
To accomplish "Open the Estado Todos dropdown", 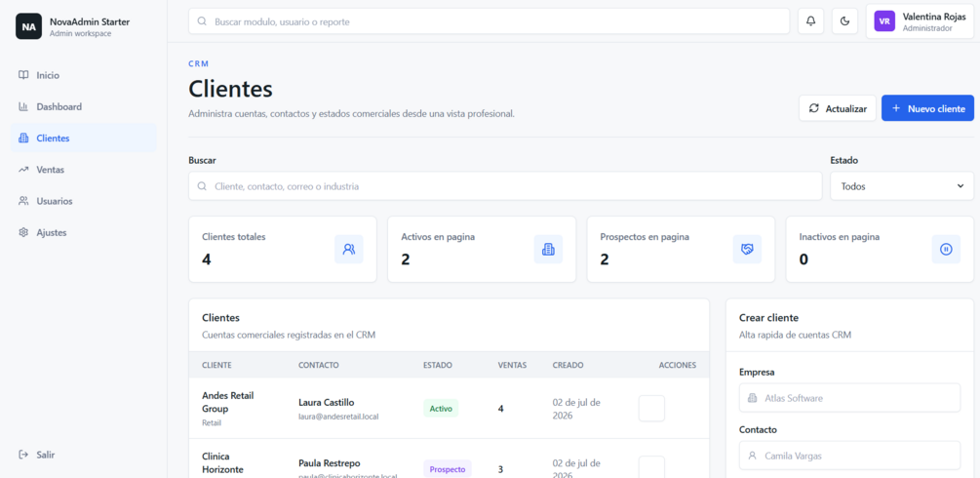I will [902, 186].
